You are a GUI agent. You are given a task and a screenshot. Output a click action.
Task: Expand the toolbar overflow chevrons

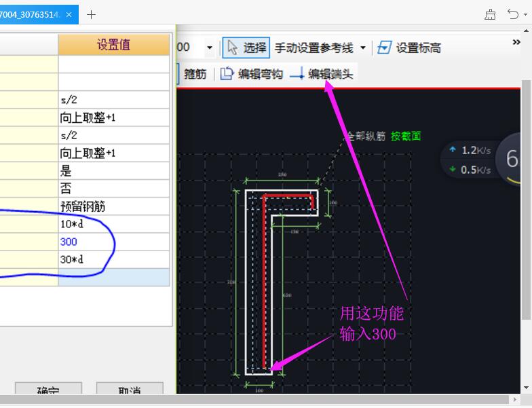516,42
